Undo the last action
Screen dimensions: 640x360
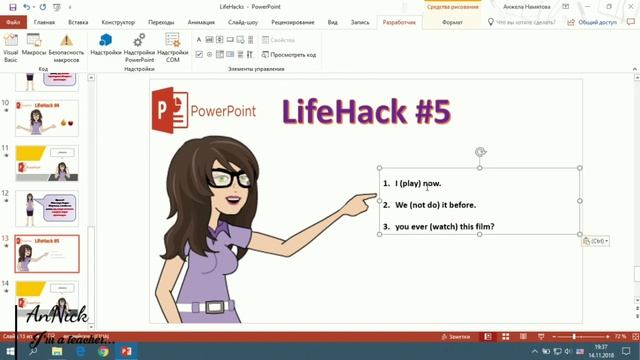27,7
